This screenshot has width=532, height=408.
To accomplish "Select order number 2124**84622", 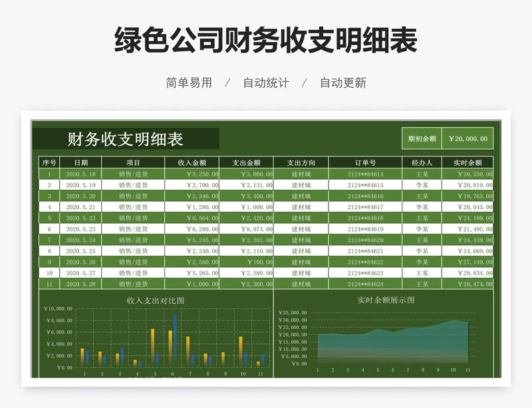I will tap(365, 262).
